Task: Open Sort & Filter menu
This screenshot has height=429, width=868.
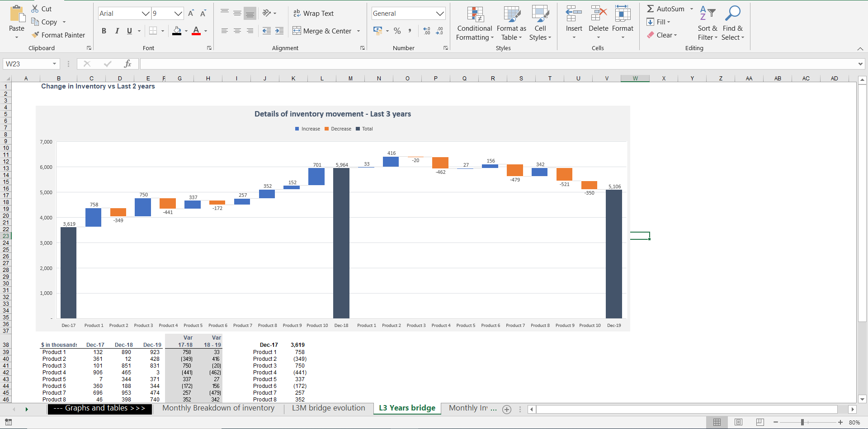Action: 708,23
